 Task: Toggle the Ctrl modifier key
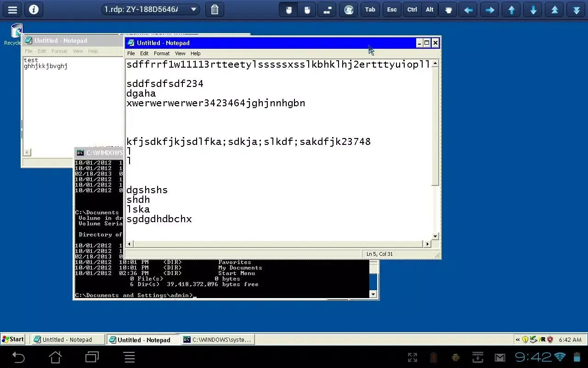[412, 10]
